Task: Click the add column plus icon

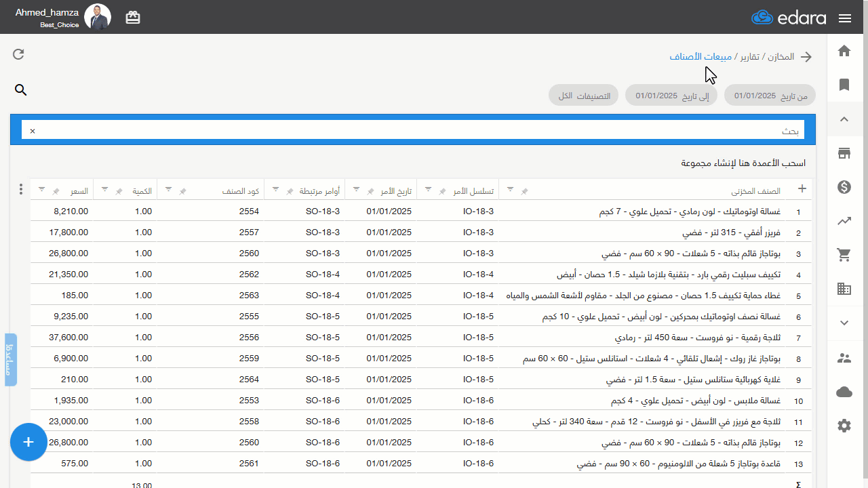Action: (802, 188)
